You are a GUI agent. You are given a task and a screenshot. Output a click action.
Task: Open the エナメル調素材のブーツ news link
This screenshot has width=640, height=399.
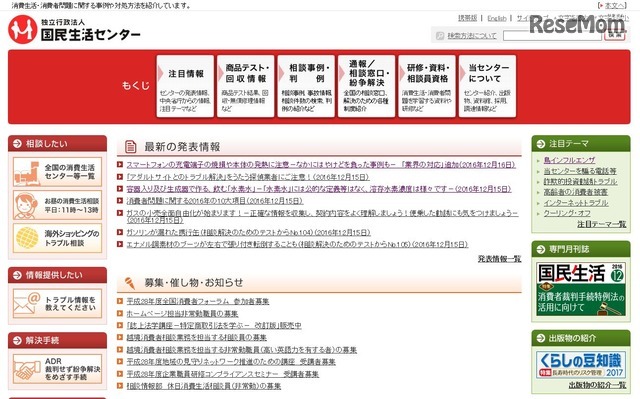click(x=297, y=244)
